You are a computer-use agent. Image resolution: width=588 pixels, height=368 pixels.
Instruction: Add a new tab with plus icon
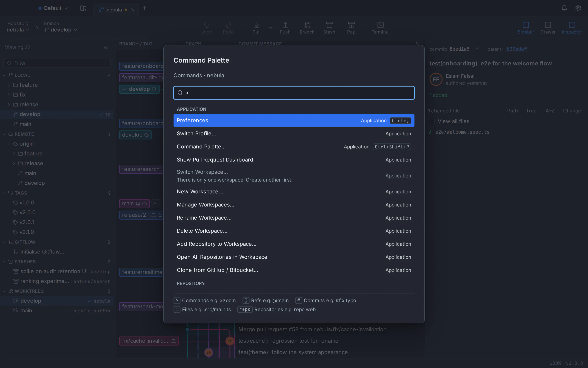[145, 8]
